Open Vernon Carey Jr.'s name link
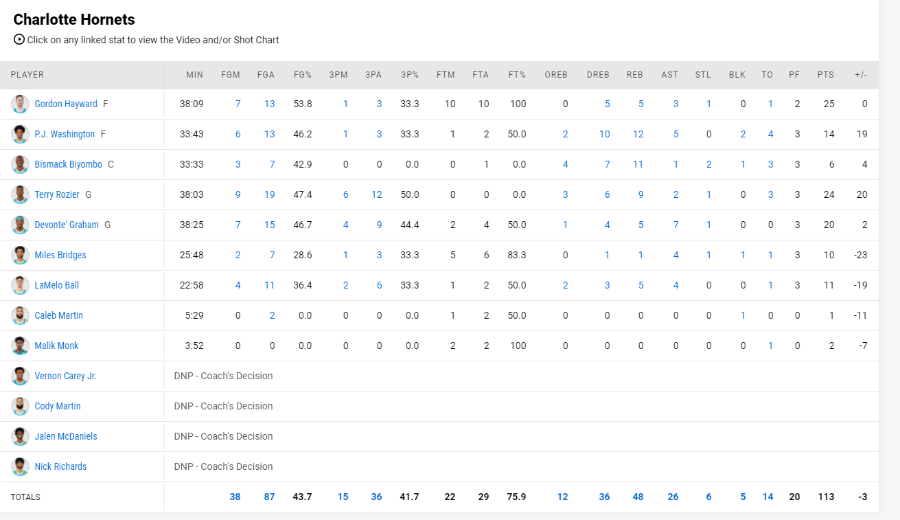The width and height of the screenshot is (900, 520). [65, 376]
